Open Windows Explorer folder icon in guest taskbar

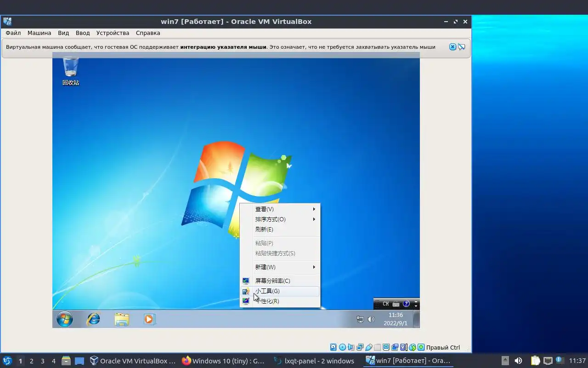point(122,319)
